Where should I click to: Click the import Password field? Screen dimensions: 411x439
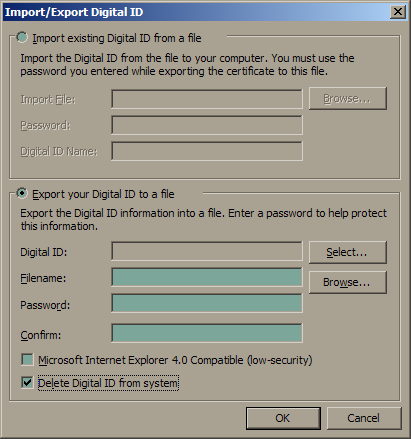(207, 125)
